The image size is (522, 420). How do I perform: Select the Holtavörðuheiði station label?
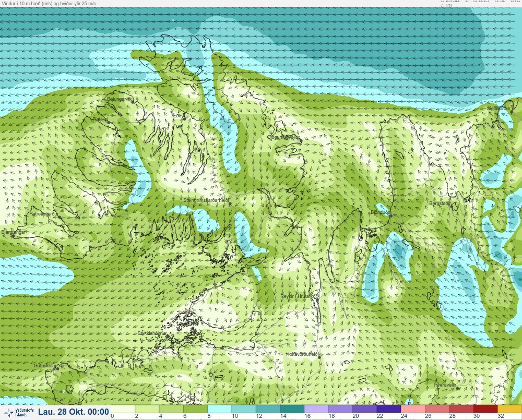[x=302, y=354]
